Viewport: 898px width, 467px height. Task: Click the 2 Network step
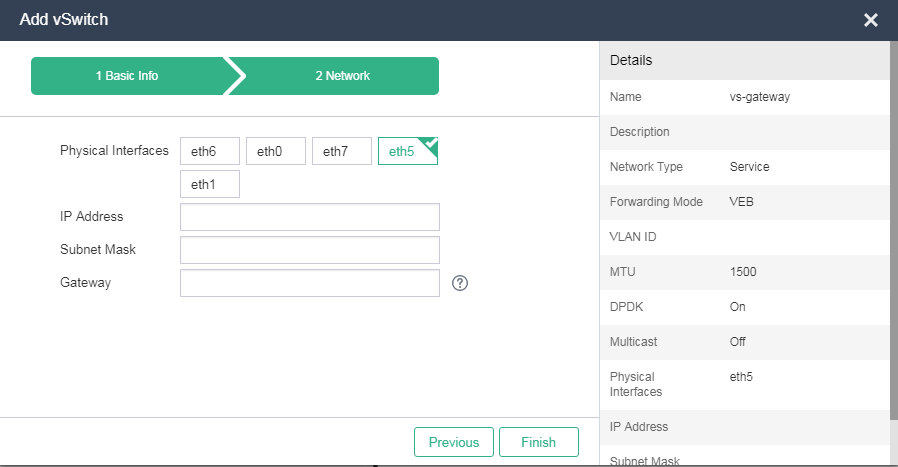point(342,76)
